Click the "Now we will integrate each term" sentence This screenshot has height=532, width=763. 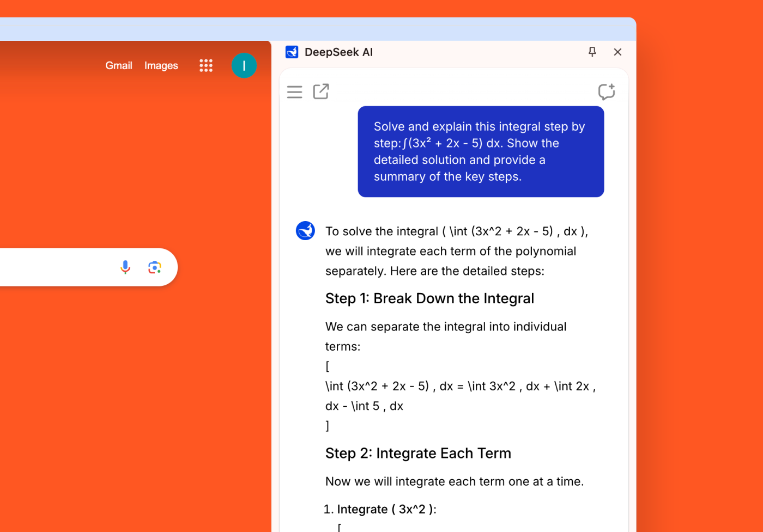(x=454, y=481)
